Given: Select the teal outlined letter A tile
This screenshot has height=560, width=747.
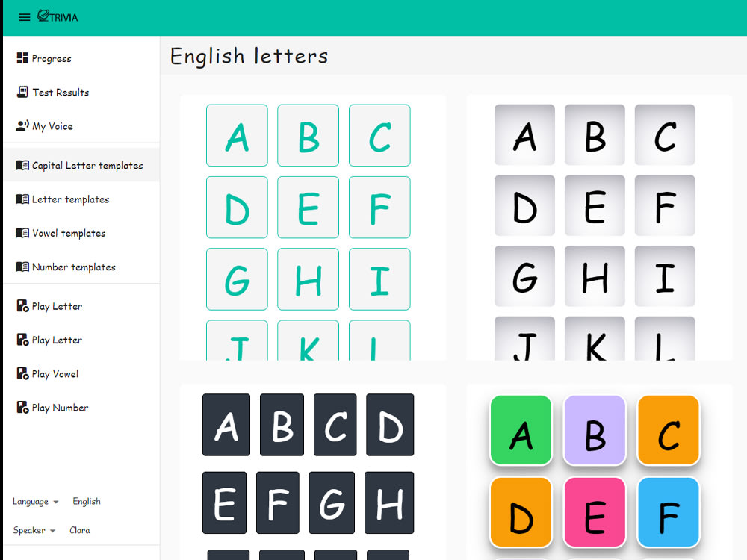Looking at the screenshot, I should (237, 135).
